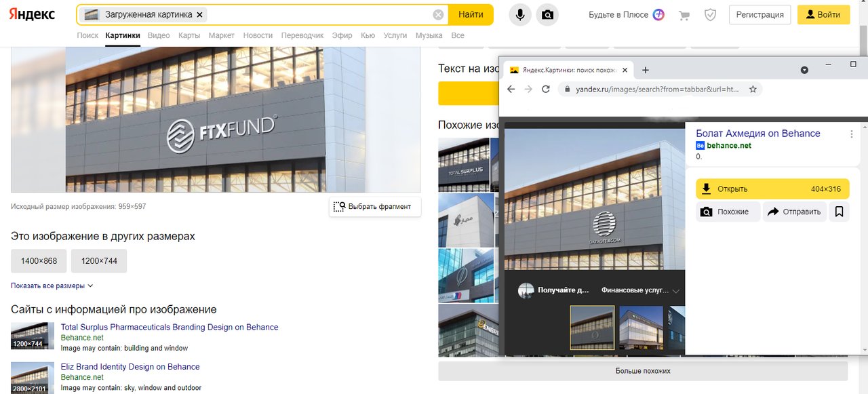Remove the Загруженная картинка chip

[199, 15]
